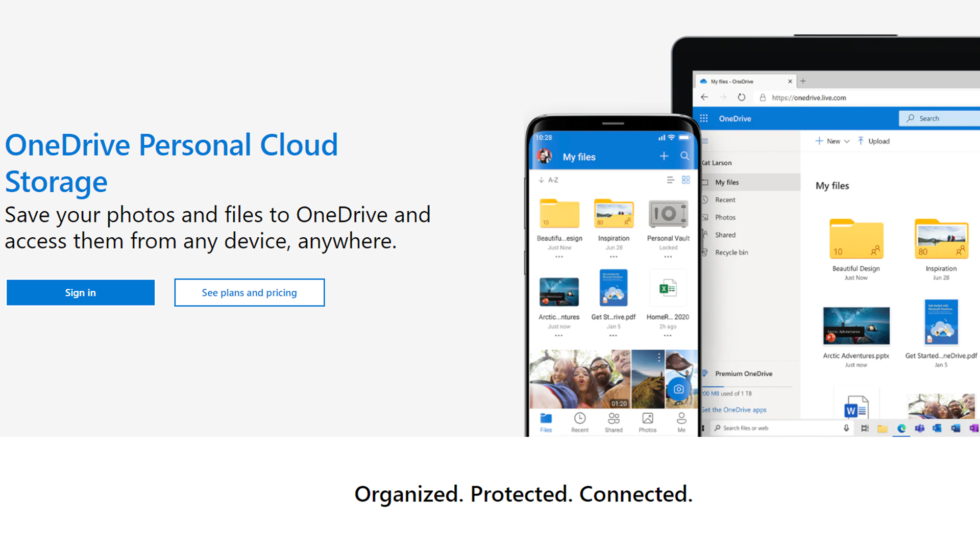Open Microsoft Teams from the taskbar

tap(920, 429)
